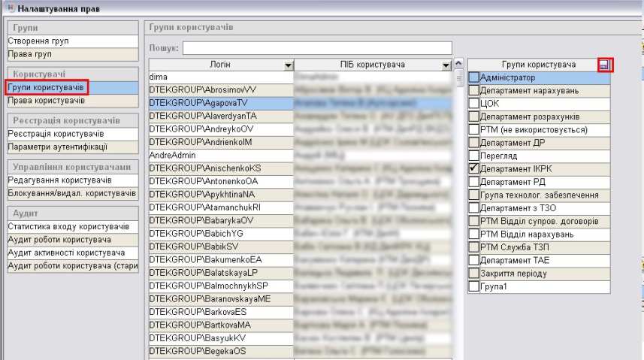The width and height of the screenshot is (644, 360).
Task: Go to Блокування/видал. користувачів section
Action: pos(71,193)
